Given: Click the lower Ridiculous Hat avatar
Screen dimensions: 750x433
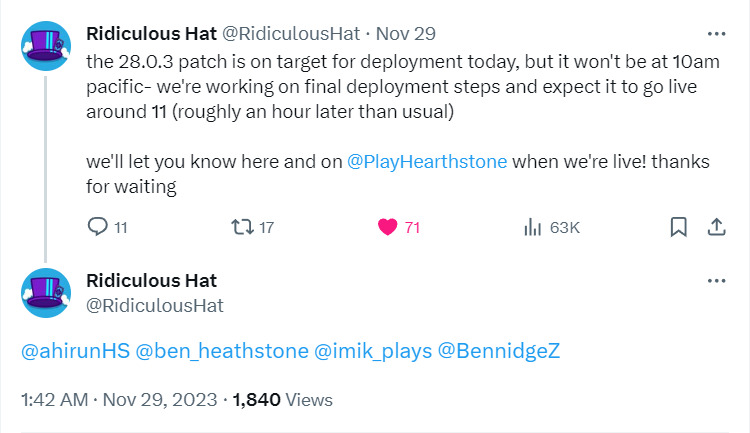Looking at the screenshot, I should (46, 293).
